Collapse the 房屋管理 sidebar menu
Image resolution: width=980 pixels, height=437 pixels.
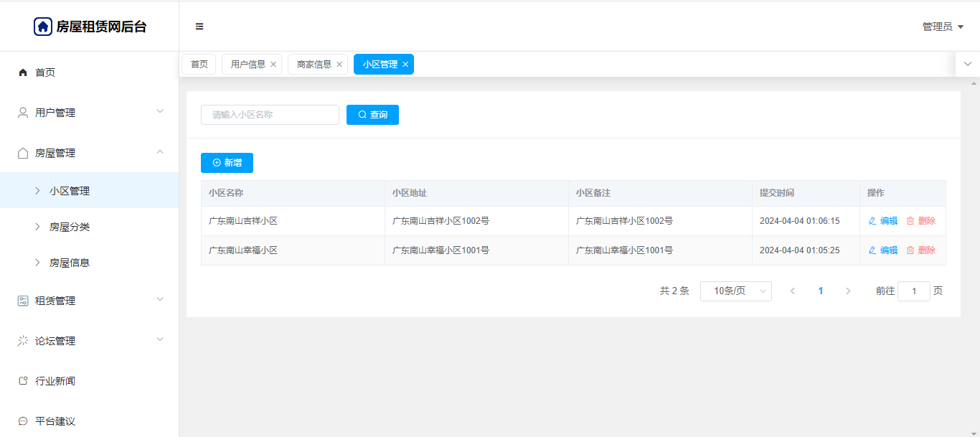point(89,153)
